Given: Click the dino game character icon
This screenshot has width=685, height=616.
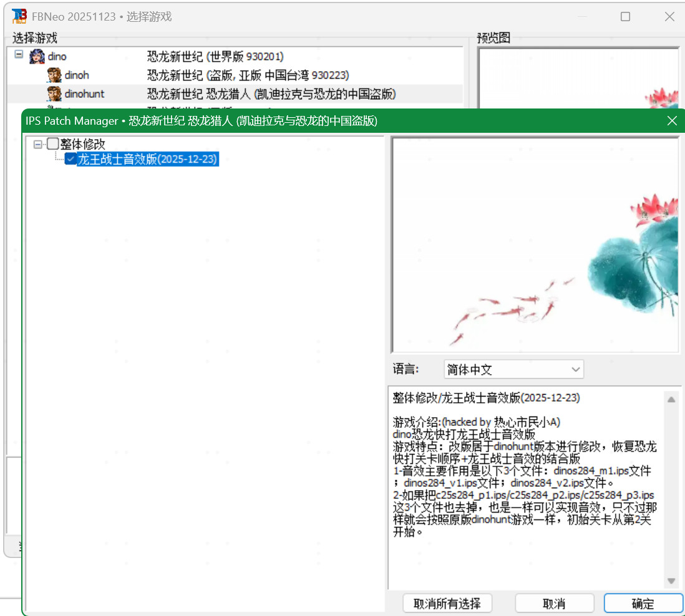Looking at the screenshot, I should pyautogui.click(x=37, y=57).
